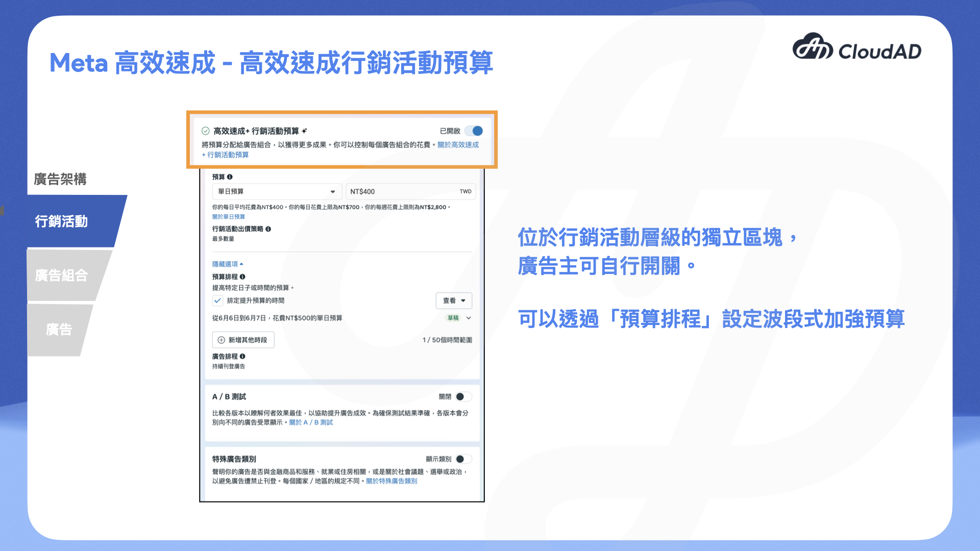
Task: Toggle the 特殊廣告類別 顯示類別 switch
Action: (x=463, y=459)
